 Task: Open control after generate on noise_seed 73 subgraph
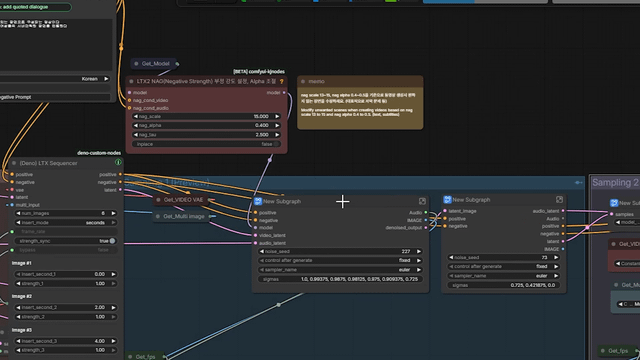[x=504, y=267]
